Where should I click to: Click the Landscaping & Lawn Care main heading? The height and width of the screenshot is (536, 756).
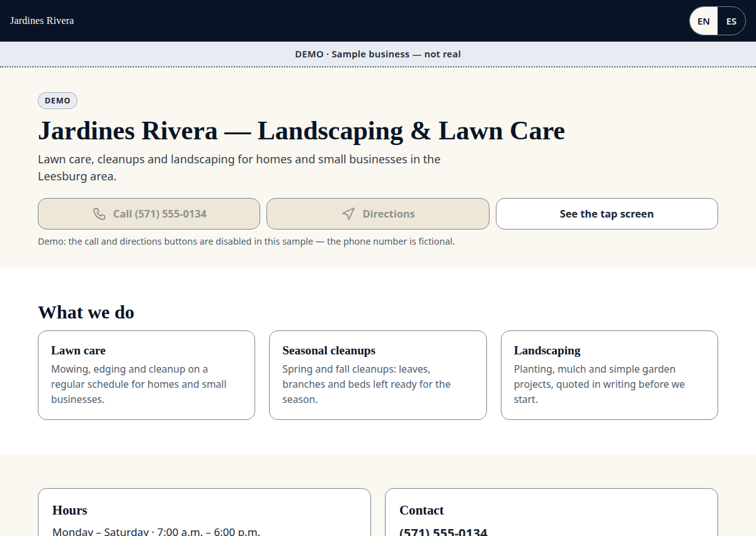[x=301, y=131]
